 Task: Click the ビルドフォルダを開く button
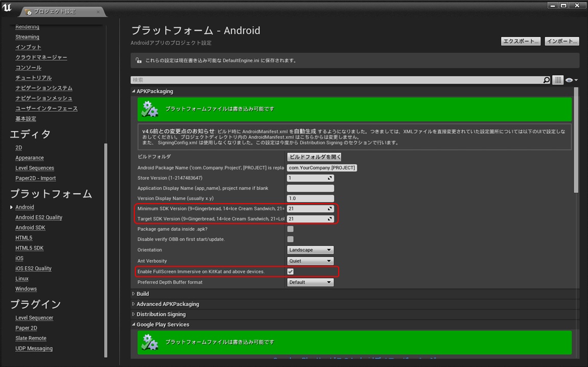click(314, 157)
